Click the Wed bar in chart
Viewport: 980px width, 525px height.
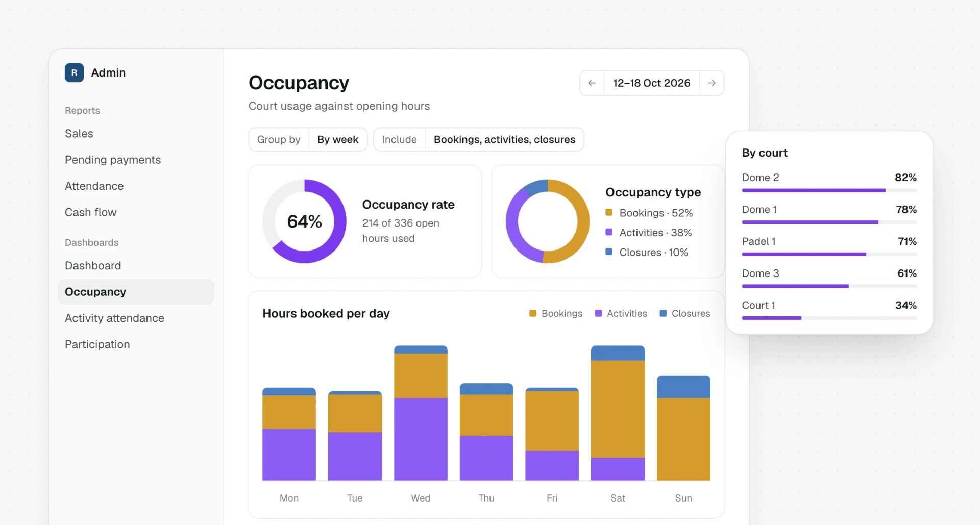click(421, 413)
